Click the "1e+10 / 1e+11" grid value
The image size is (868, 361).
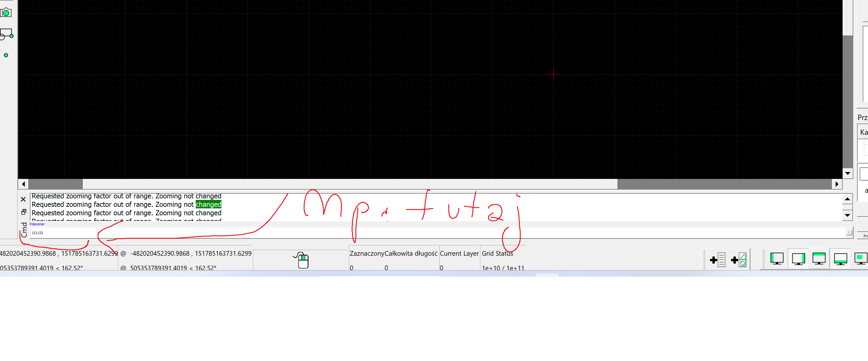tap(503, 268)
